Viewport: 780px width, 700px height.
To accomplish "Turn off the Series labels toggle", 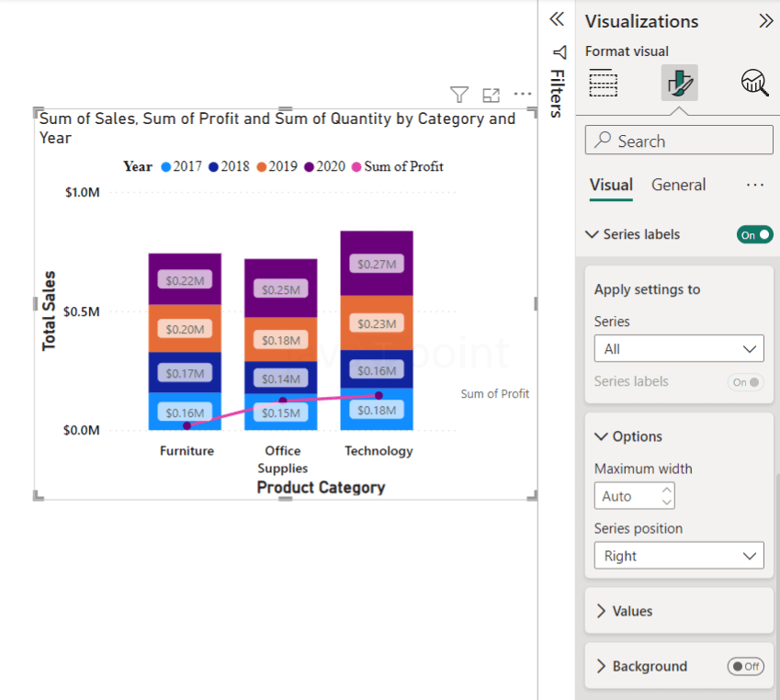I will pyautogui.click(x=754, y=234).
